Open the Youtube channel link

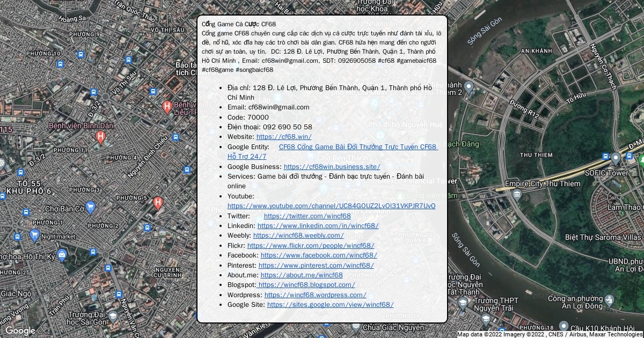click(331, 206)
